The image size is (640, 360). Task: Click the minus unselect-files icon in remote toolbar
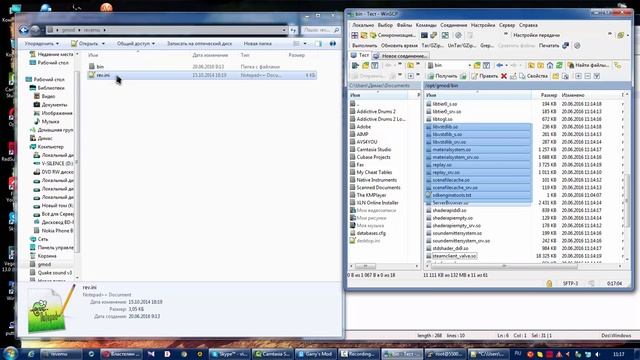click(x=587, y=76)
